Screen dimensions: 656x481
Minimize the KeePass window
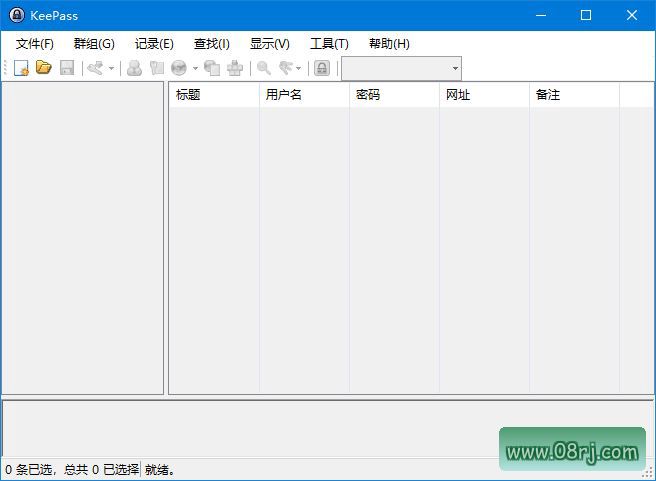click(541, 15)
